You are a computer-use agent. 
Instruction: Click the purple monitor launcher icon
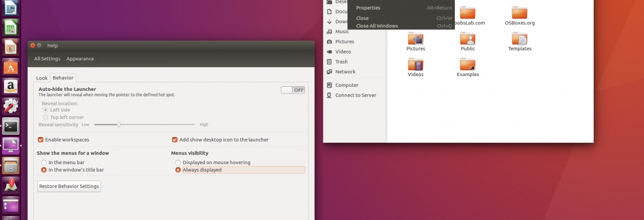point(11,146)
